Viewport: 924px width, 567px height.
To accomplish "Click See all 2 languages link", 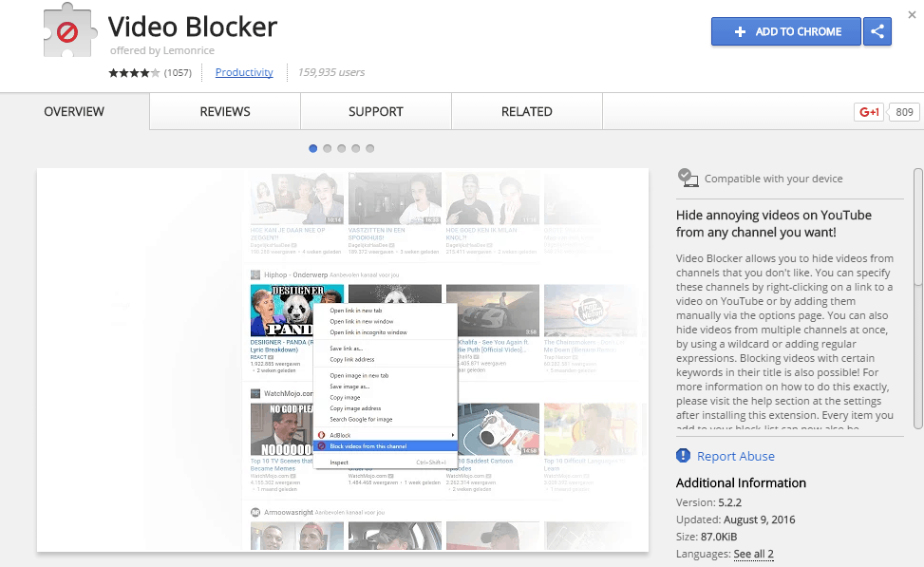I will 753,554.
